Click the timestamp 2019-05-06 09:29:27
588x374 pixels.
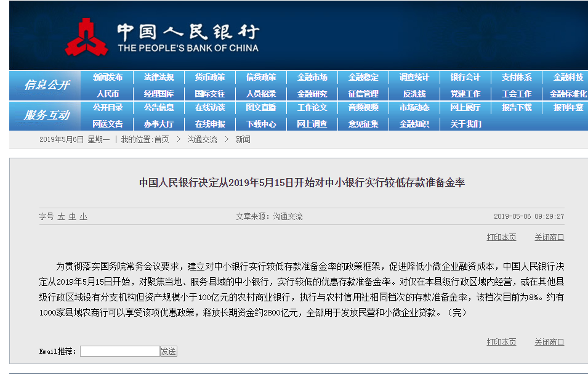[x=529, y=216]
